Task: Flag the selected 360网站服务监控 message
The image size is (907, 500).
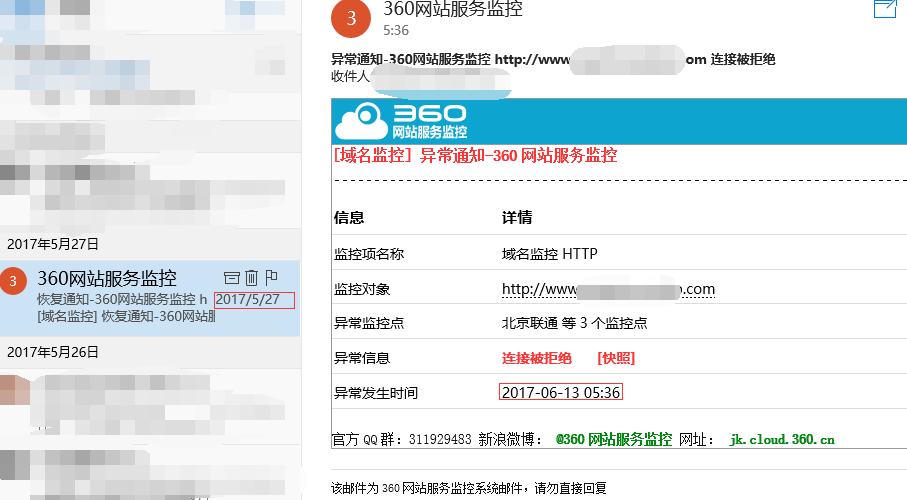Action: (271, 278)
